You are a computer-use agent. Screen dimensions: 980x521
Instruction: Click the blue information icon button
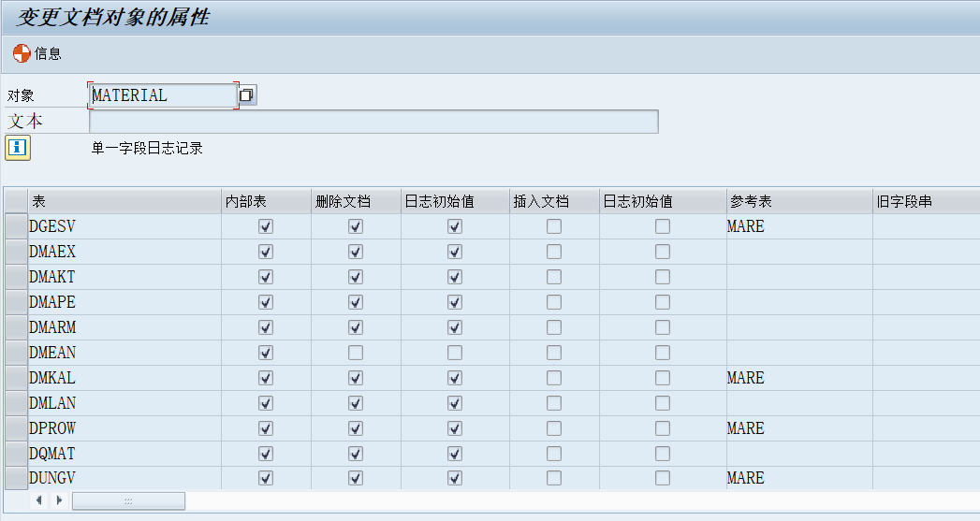click(18, 148)
